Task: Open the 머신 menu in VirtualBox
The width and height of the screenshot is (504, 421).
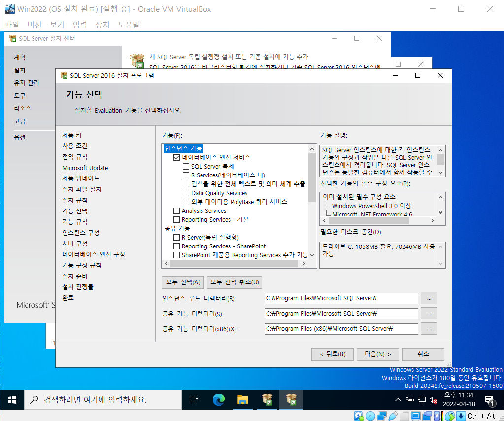Action: click(x=34, y=25)
